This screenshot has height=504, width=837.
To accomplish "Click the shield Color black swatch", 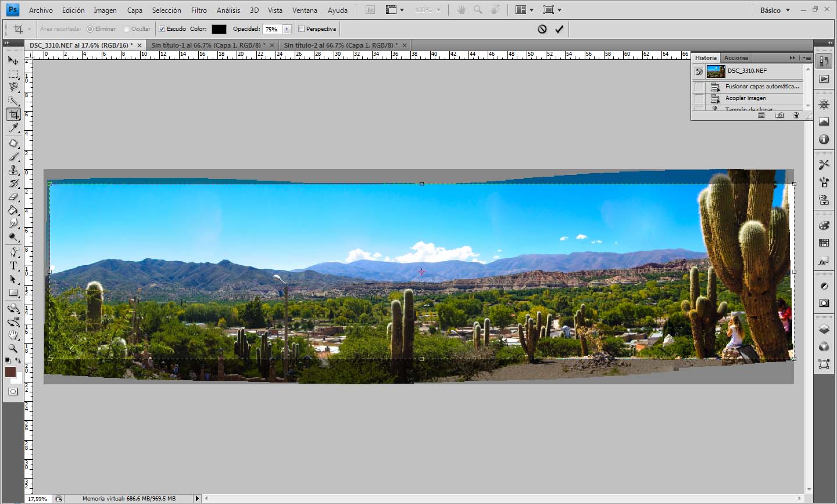I will point(219,29).
